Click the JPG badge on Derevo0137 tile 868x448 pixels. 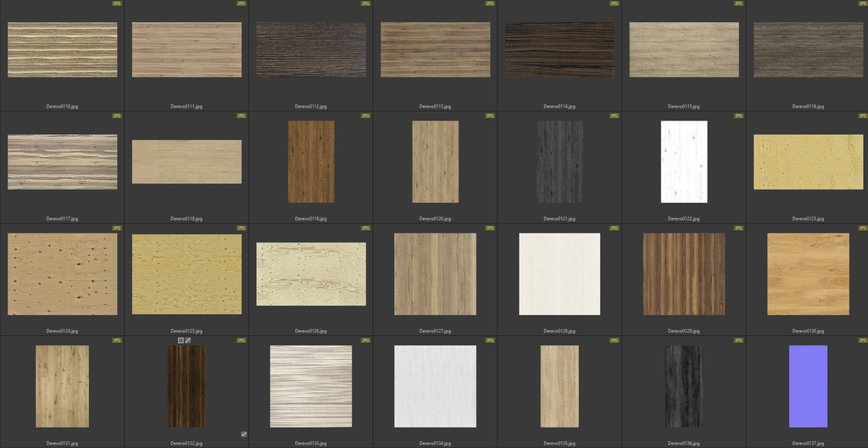pyautogui.click(x=863, y=340)
